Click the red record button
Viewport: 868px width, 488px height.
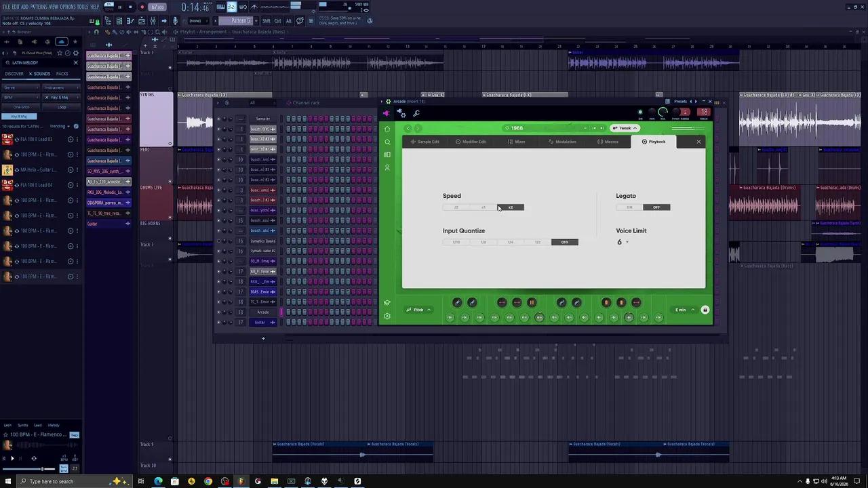point(142,7)
